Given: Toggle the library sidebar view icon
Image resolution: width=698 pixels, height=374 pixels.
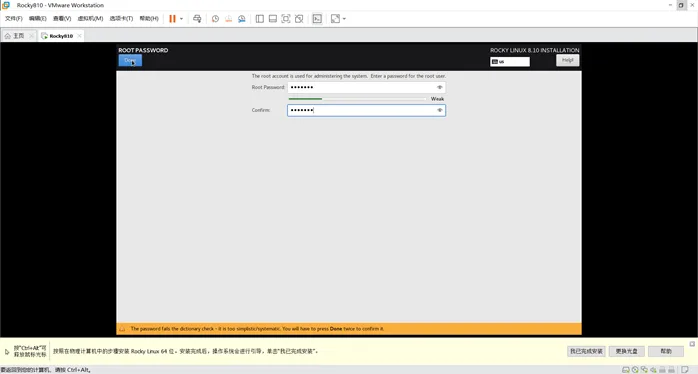Looking at the screenshot, I should point(260,19).
